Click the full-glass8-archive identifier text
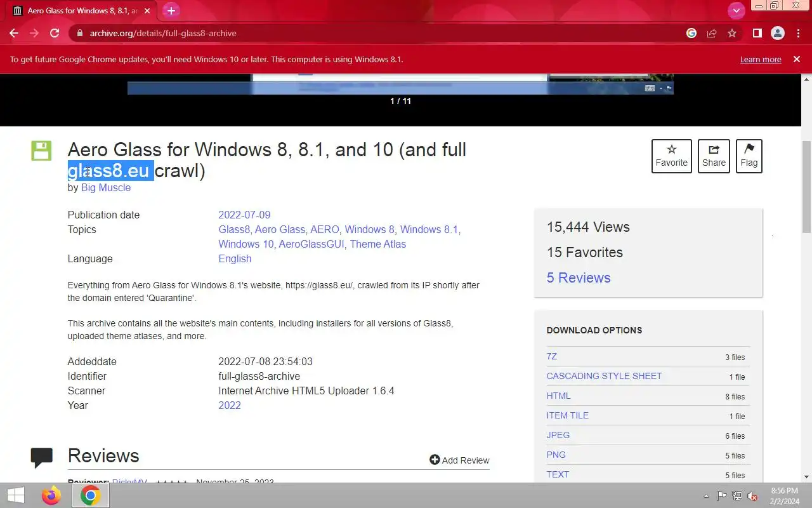Image resolution: width=812 pixels, height=508 pixels. tap(259, 376)
